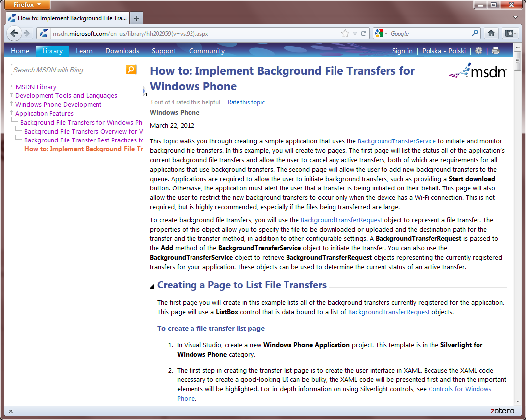Screen dimensions: 526x420
Task: Click the address bar URL text
Action: [130, 34]
